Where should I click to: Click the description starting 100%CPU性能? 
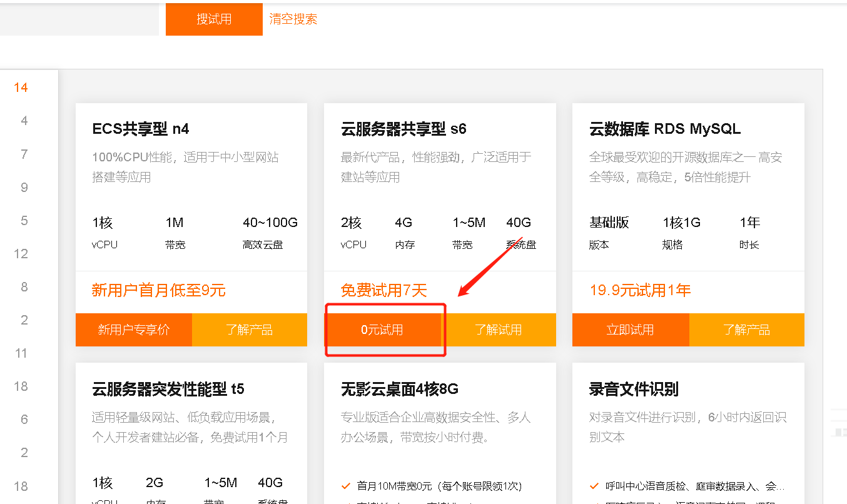[185, 167]
